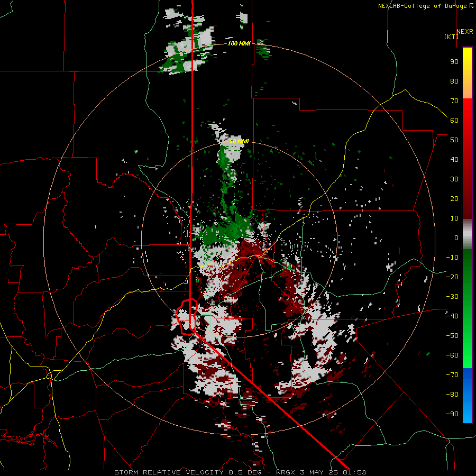Select the 50 value on the velocity scale
Viewport: 476px width, 476px height.
(x=454, y=140)
